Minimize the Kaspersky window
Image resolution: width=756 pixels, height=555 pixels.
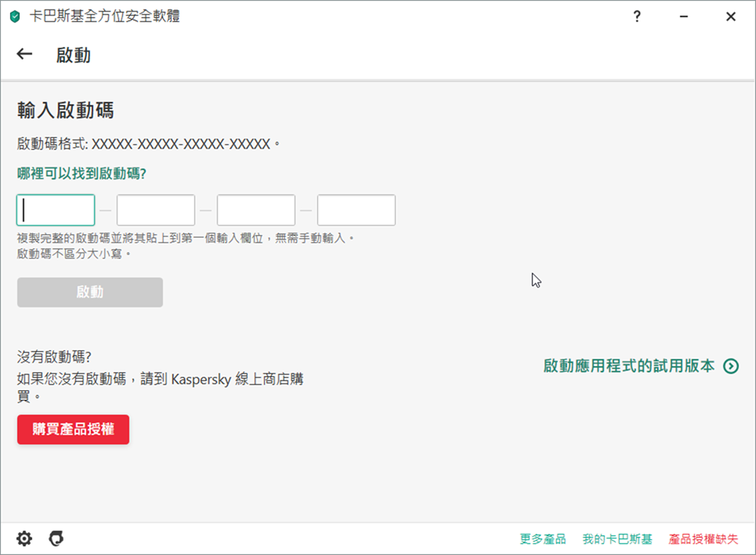(684, 16)
